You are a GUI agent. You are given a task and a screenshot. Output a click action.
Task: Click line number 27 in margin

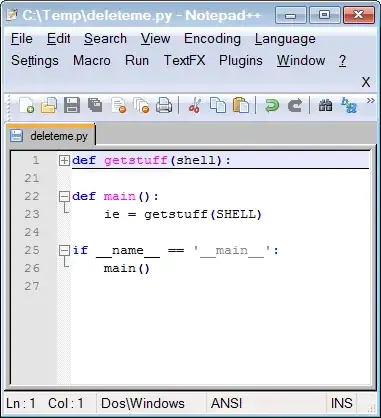[32, 286]
